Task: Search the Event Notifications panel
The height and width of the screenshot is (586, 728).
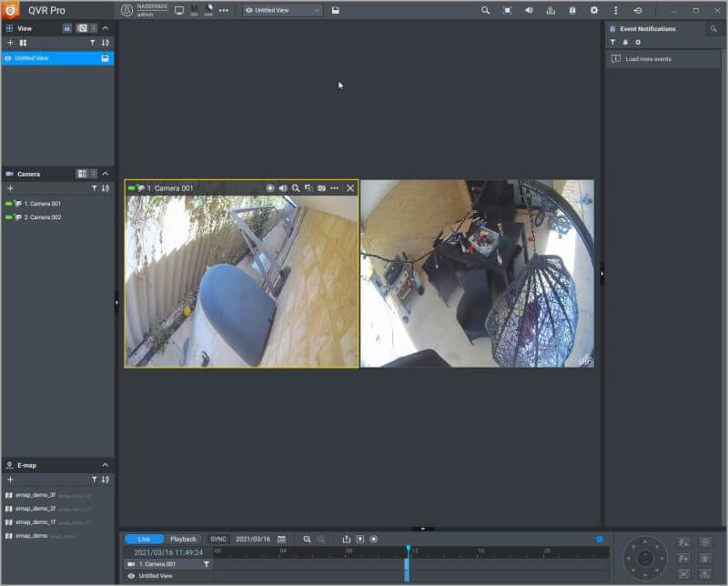Action: [713, 29]
